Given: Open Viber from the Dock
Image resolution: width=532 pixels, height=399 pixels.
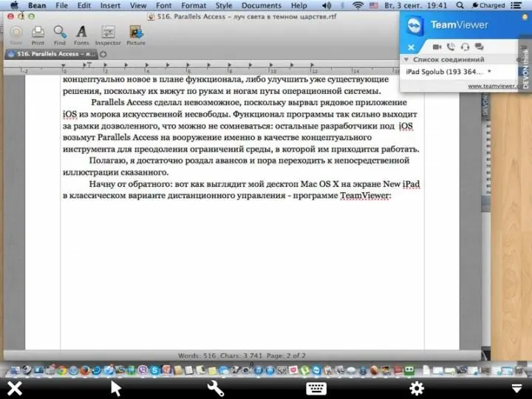Looking at the screenshot, I should coord(143,370).
